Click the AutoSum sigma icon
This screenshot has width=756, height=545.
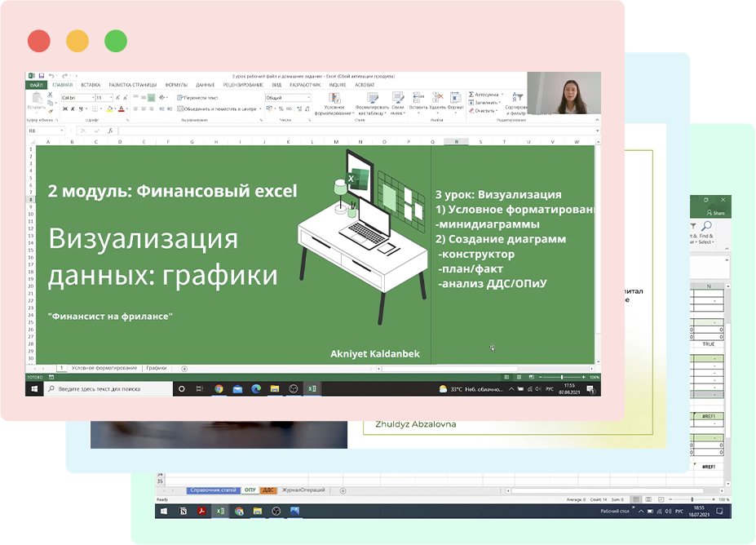pyautogui.click(x=471, y=94)
